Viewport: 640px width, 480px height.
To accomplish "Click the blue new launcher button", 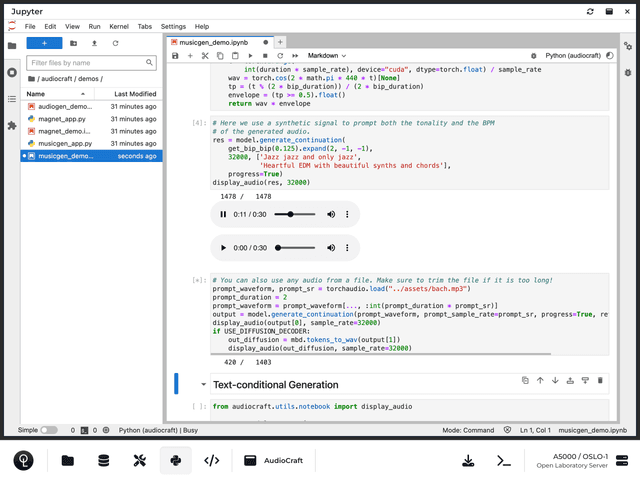I will 44,43.
